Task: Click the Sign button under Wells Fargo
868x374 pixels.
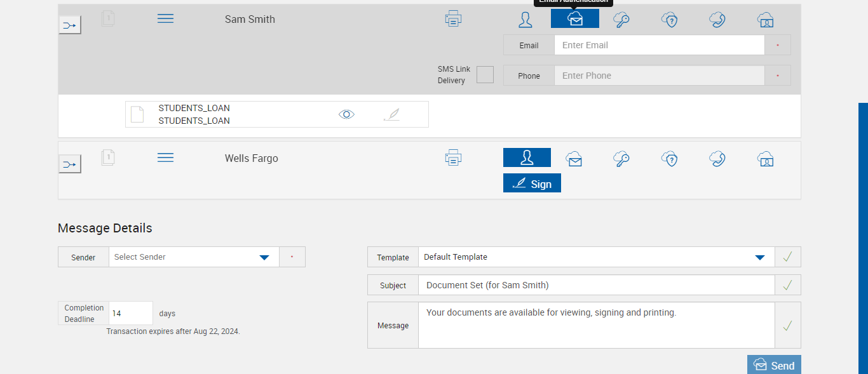Action: 532,184
